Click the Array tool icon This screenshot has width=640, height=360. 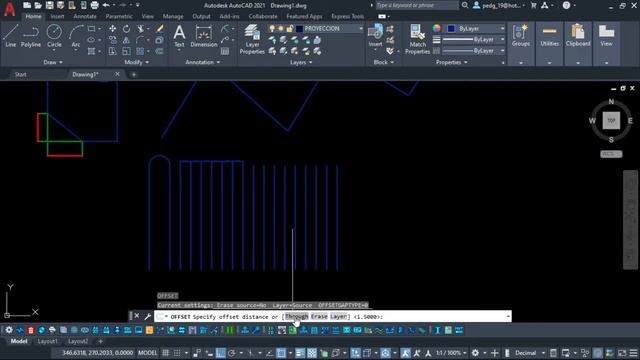(140, 51)
